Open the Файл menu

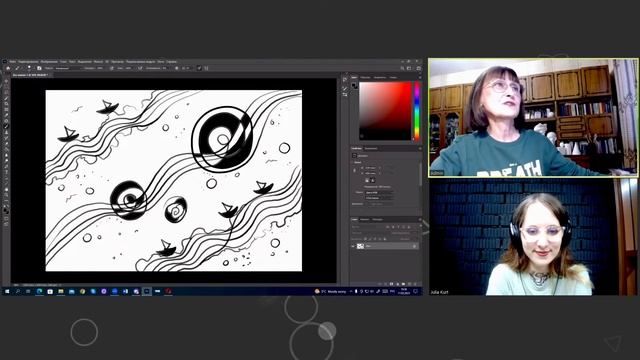pos(13,62)
